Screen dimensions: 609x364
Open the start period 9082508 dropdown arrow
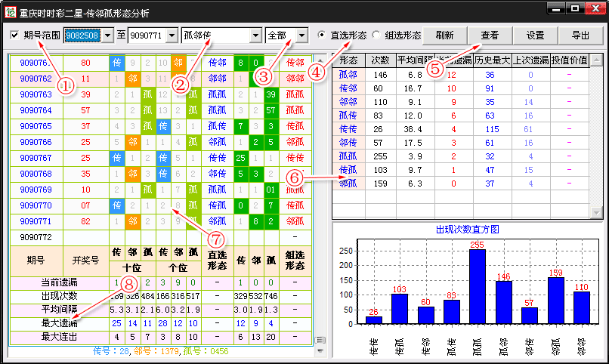tap(107, 35)
